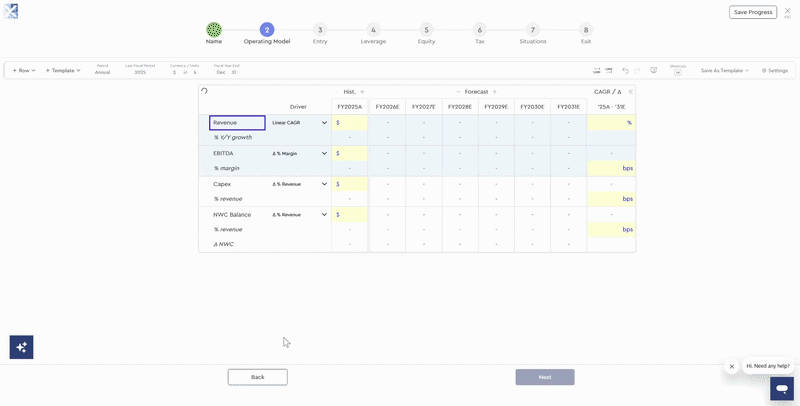Add a historical year with plus icon
800x406 pixels.
pos(362,91)
